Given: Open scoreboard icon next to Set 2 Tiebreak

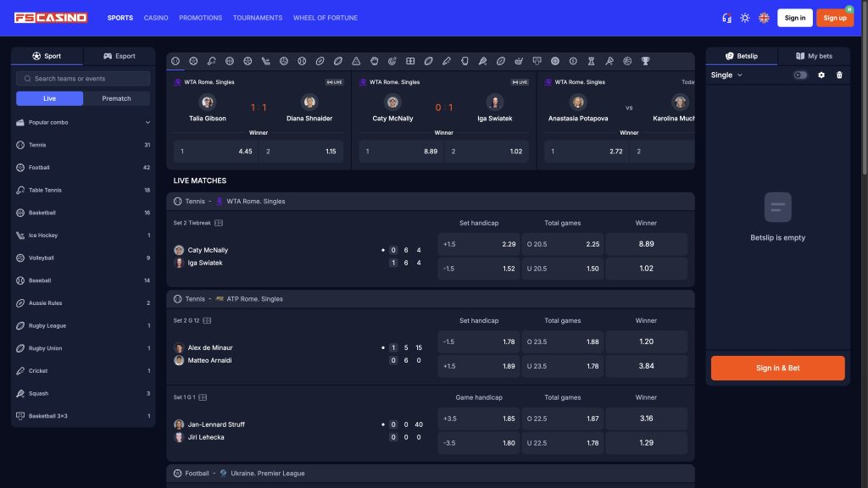Looking at the screenshot, I should tap(219, 223).
